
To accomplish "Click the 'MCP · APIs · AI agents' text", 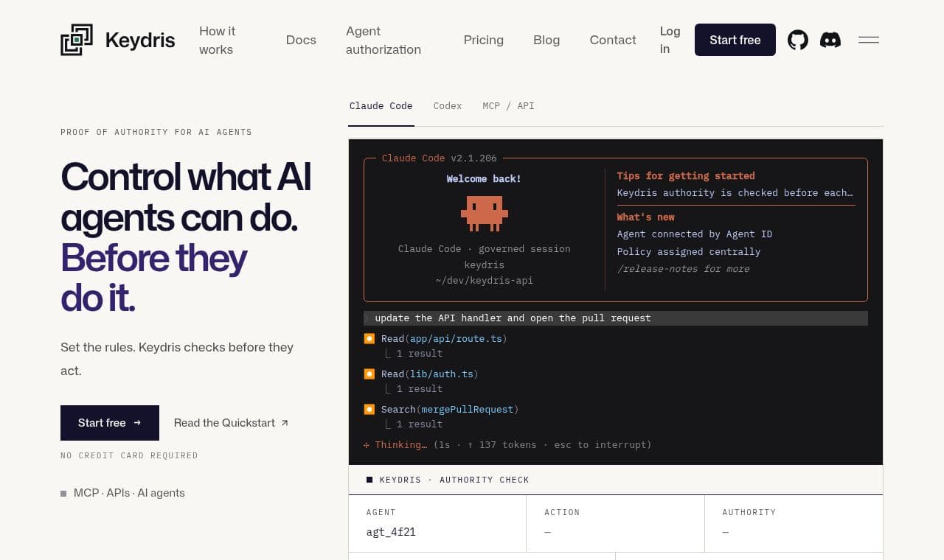I will pos(129,493).
